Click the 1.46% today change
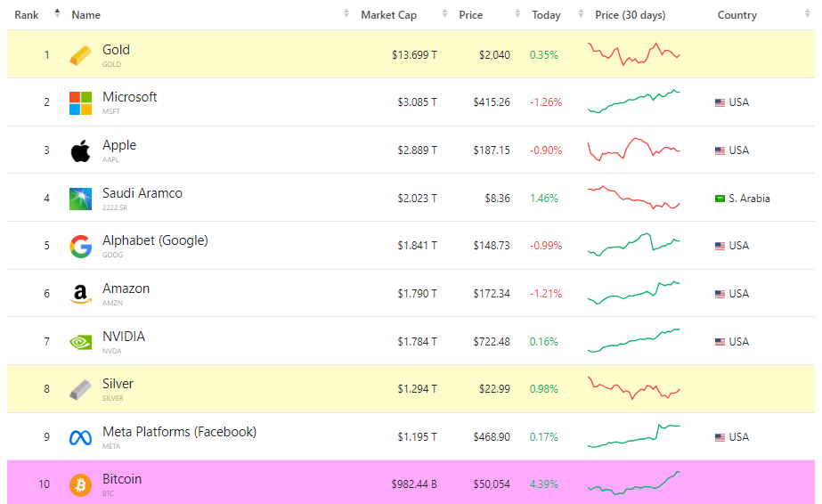 (x=543, y=199)
